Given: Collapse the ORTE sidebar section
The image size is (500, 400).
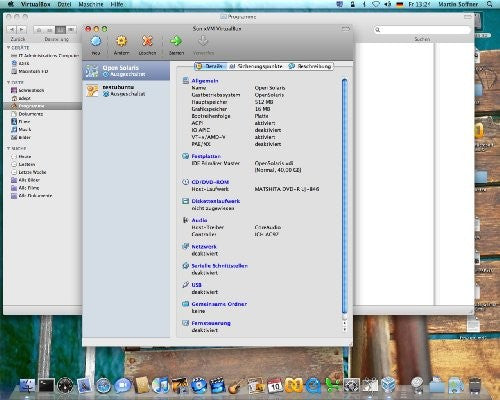Looking at the screenshot, I should click(9, 82).
